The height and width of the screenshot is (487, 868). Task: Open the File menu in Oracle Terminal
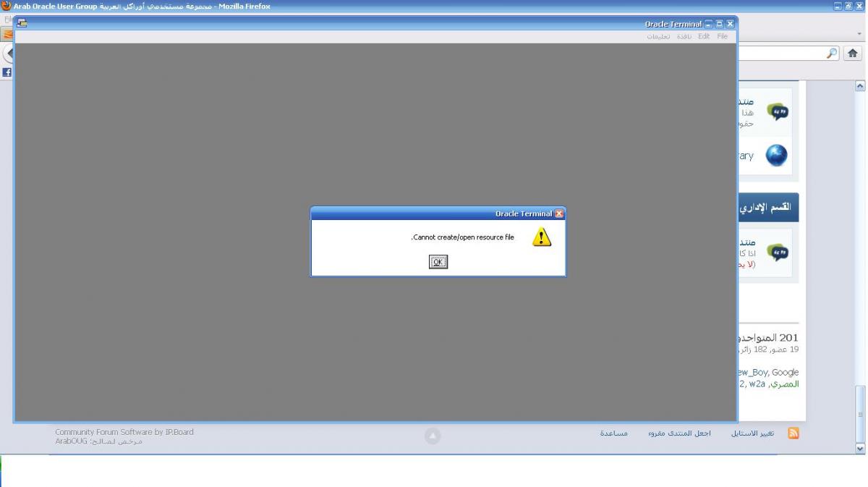(722, 36)
